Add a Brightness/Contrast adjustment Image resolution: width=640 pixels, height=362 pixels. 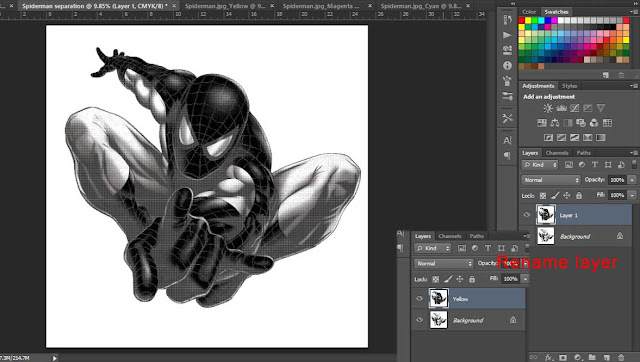coord(548,108)
